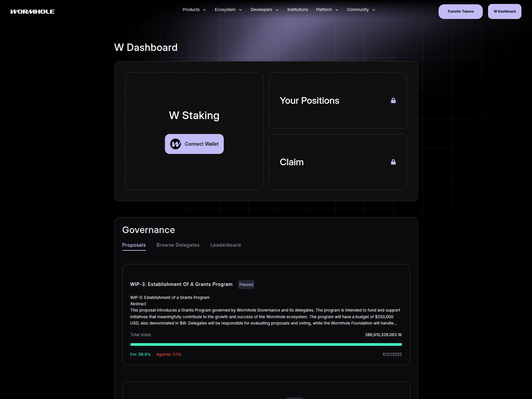Open the Institutions page link
This screenshot has height=399, width=532.
[x=298, y=10]
